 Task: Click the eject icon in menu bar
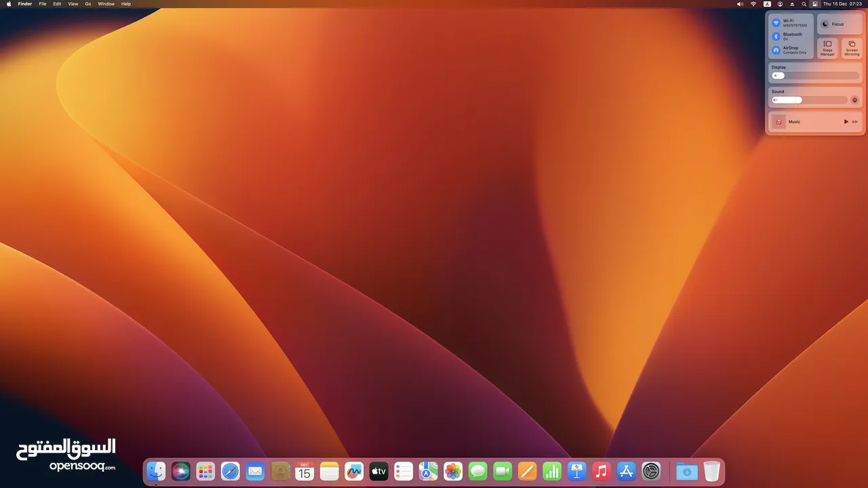792,4
